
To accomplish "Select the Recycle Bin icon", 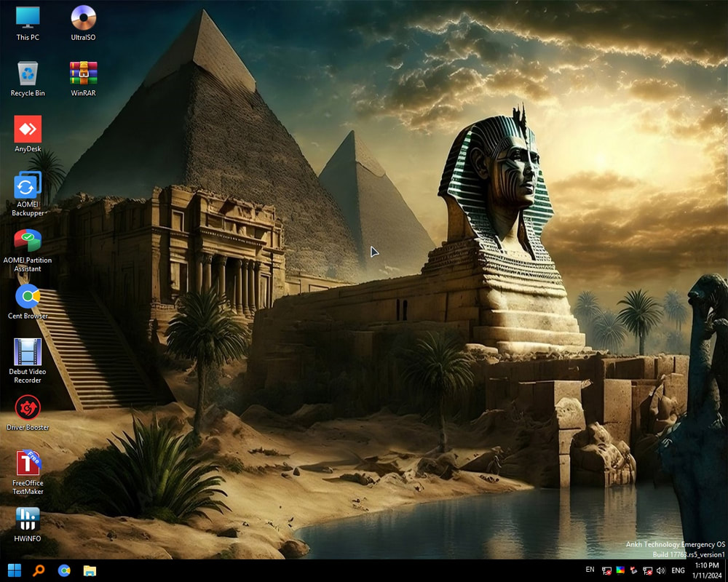I will [x=28, y=73].
